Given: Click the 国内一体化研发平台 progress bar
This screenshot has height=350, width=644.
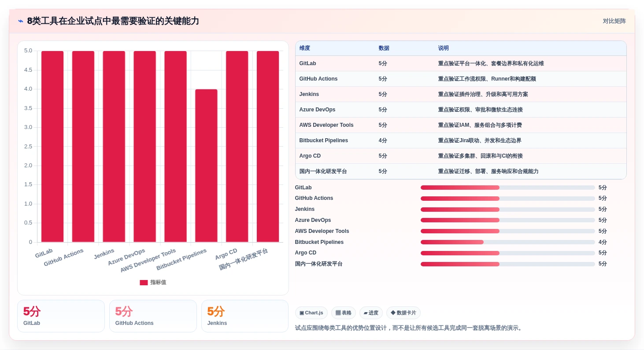Looking at the screenshot, I should coord(507,264).
